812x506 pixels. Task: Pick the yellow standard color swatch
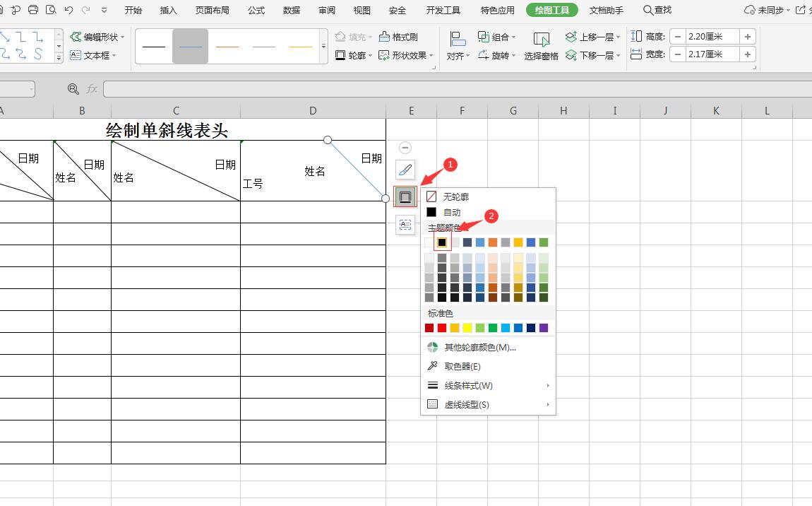point(467,328)
